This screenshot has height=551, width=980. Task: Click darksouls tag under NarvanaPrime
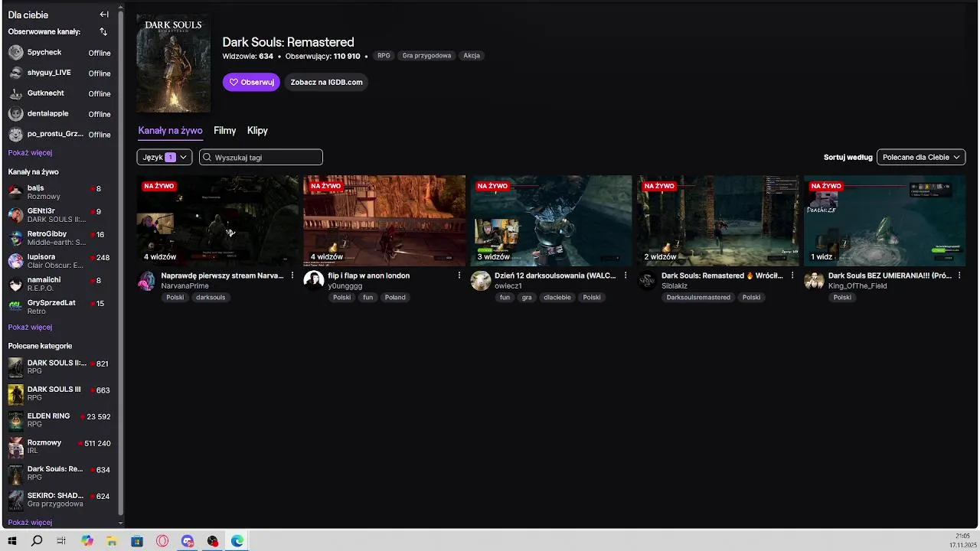tap(211, 298)
